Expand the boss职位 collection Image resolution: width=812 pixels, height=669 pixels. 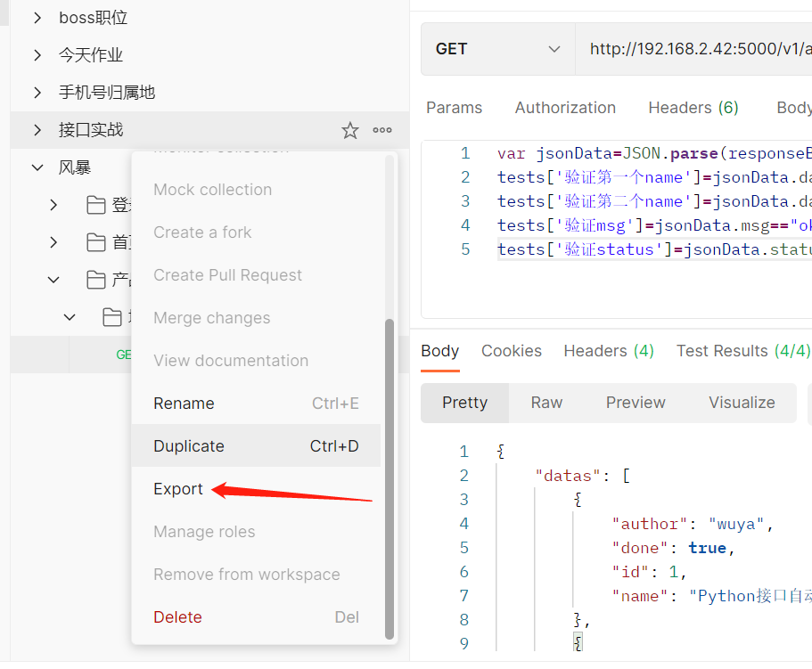(x=37, y=18)
